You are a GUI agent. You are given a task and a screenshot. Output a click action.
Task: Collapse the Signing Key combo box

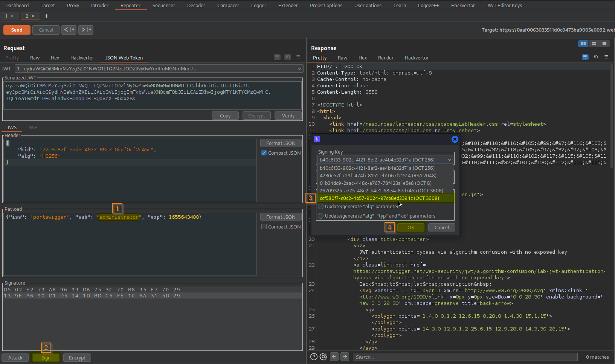(449, 160)
